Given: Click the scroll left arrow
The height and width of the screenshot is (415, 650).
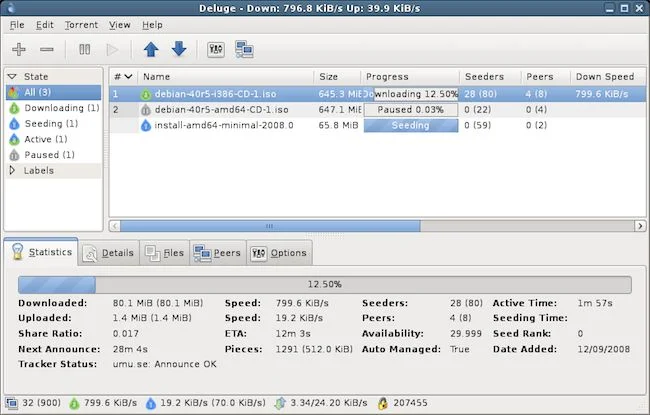Looking at the screenshot, I should pyautogui.click(x=114, y=226).
